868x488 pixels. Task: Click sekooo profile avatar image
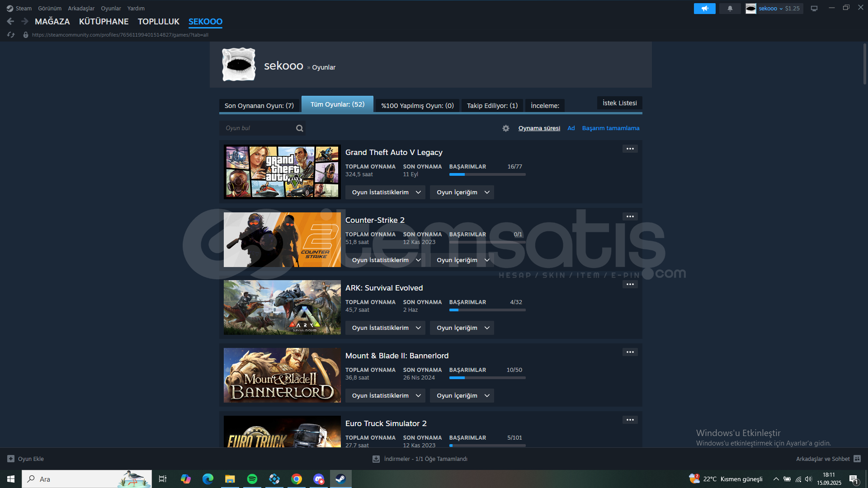pyautogui.click(x=239, y=65)
